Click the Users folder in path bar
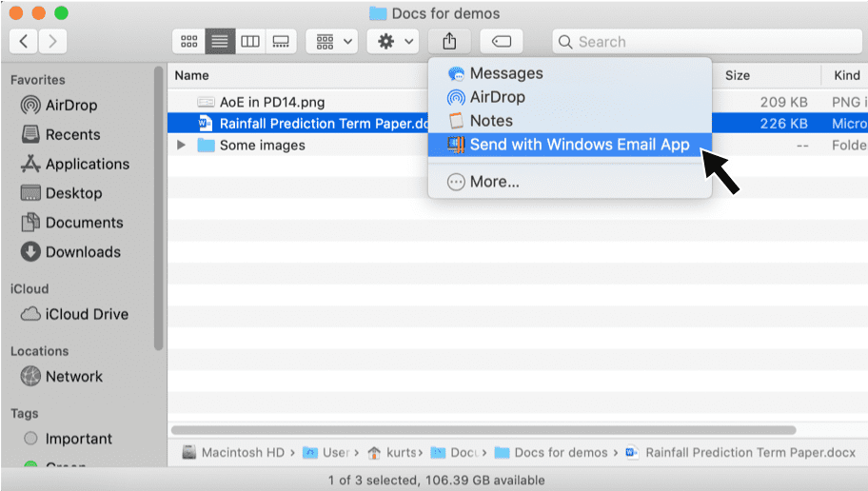The width and height of the screenshot is (868, 491). (x=326, y=453)
